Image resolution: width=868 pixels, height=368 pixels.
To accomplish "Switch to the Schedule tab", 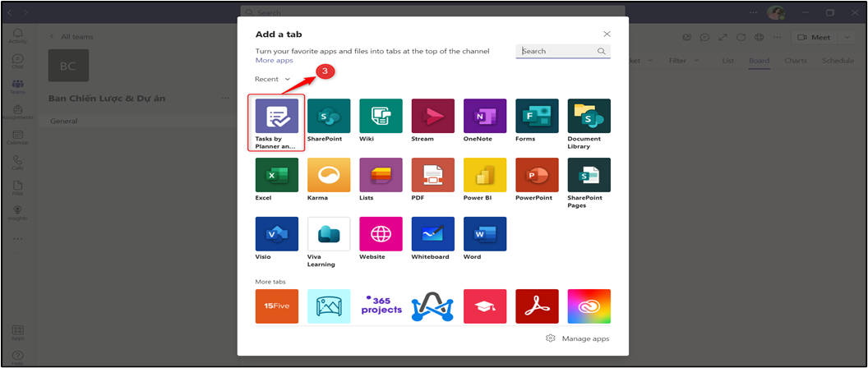I will 838,61.
